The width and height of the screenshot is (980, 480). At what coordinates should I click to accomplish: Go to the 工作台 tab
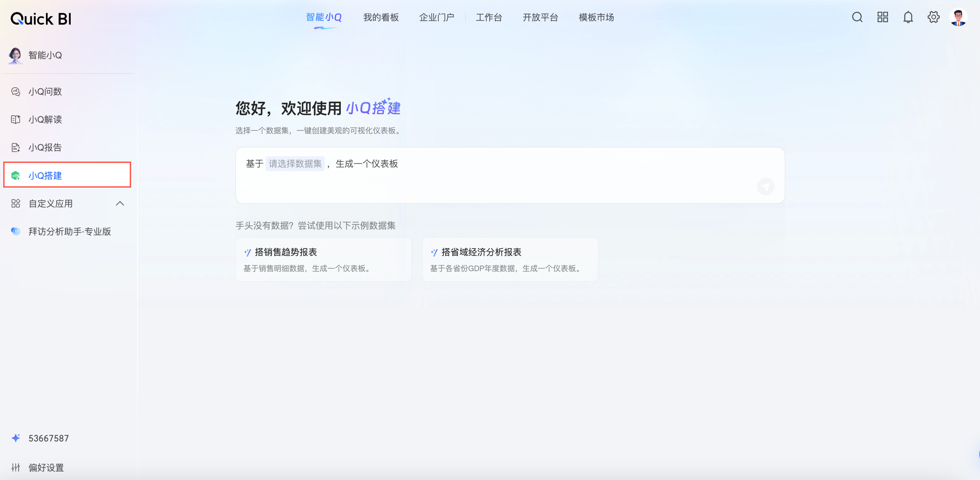click(x=489, y=17)
